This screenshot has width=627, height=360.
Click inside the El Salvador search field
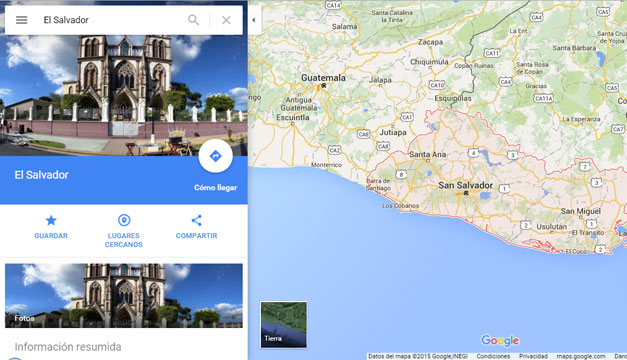point(112,20)
